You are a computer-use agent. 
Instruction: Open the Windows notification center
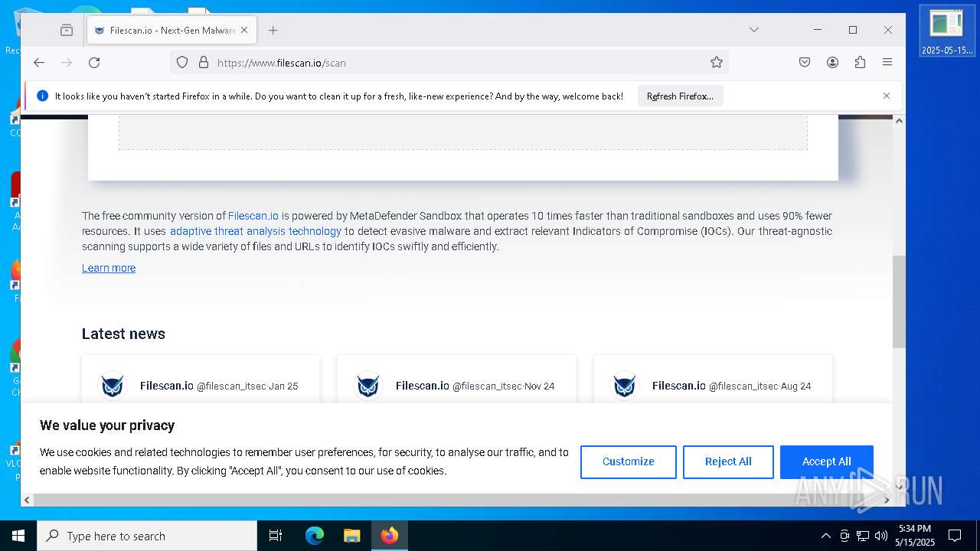pos(955,536)
